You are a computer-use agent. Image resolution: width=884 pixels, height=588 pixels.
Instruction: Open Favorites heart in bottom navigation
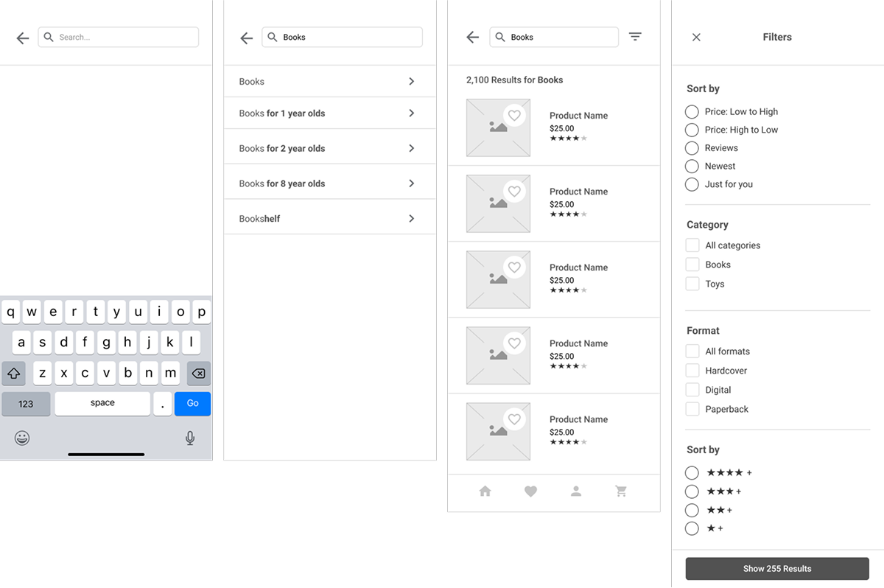point(530,491)
